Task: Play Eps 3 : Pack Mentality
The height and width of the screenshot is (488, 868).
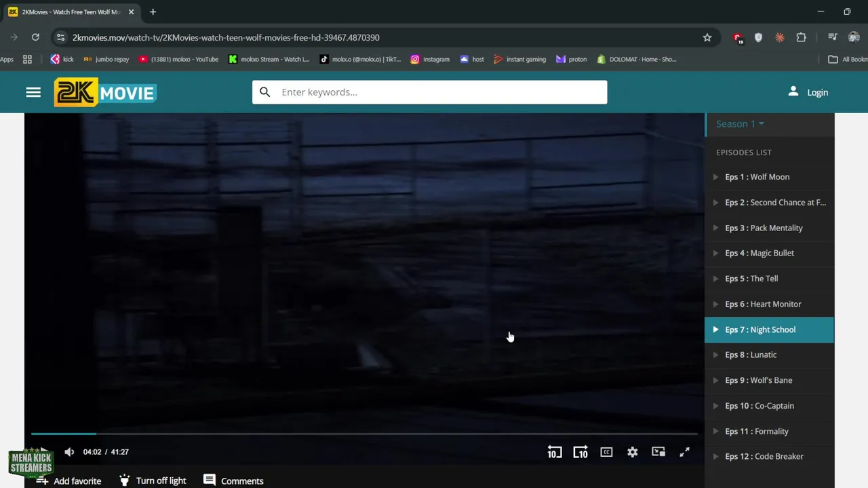Action: coord(770,228)
